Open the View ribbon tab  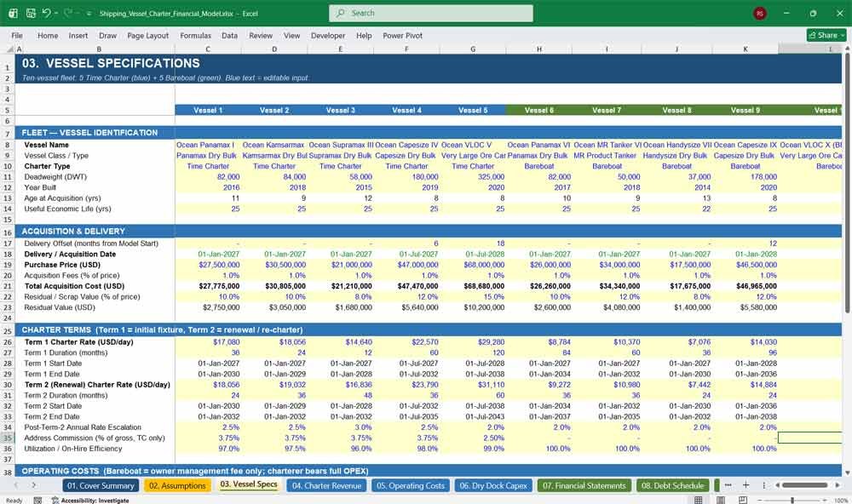pyautogui.click(x=291, y=35)
